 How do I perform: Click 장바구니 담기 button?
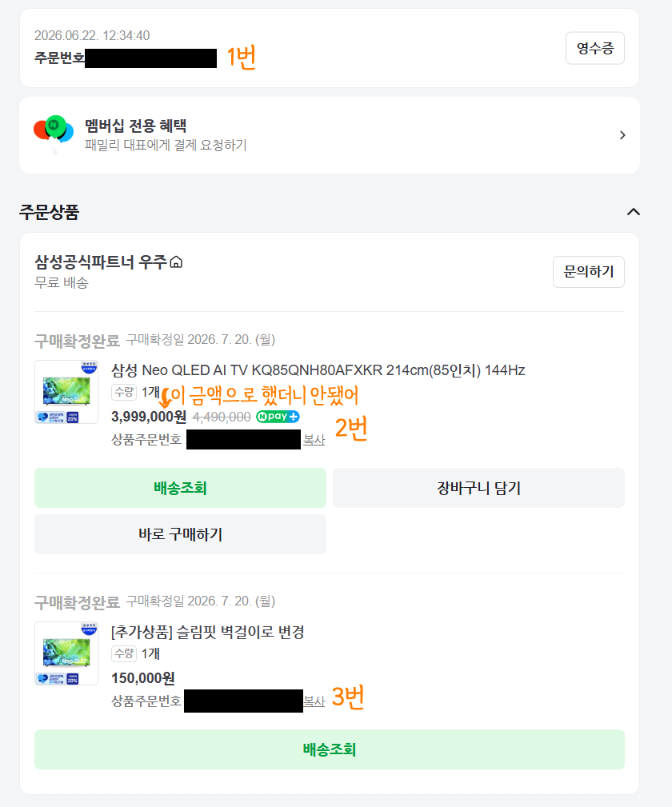478,488
